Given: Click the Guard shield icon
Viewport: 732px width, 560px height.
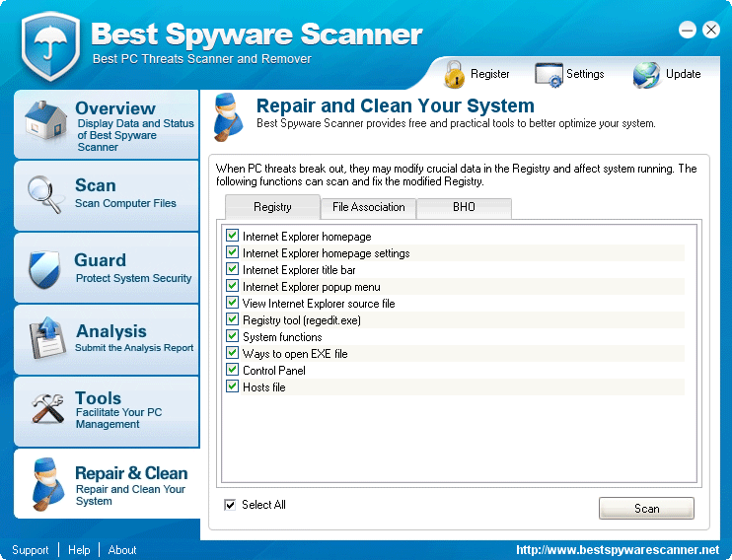Looking at the screenshot, I should [44, 269].
